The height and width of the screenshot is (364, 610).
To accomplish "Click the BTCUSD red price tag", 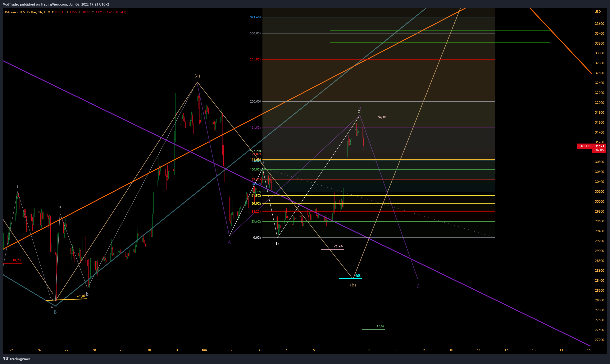I will point(584,146).
